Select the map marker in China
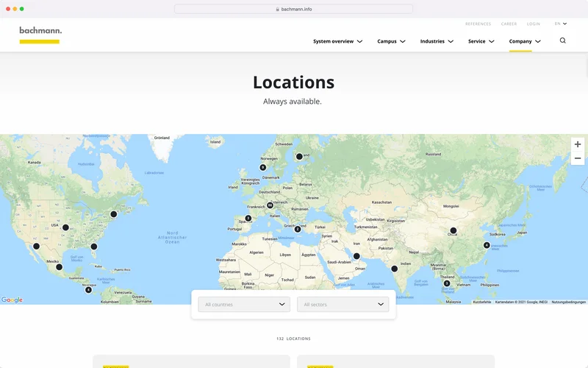The width and height of the screenshot is (588, 368). tap(453, 230)
